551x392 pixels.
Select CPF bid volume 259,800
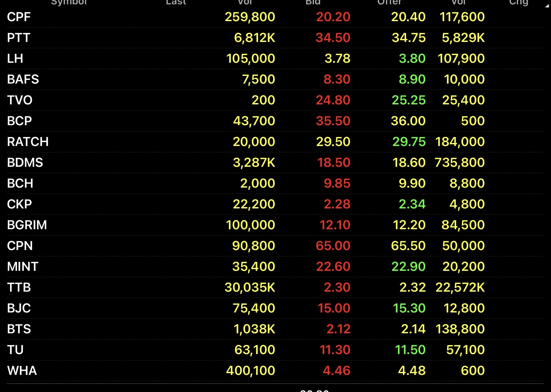(x=250, y=17)
